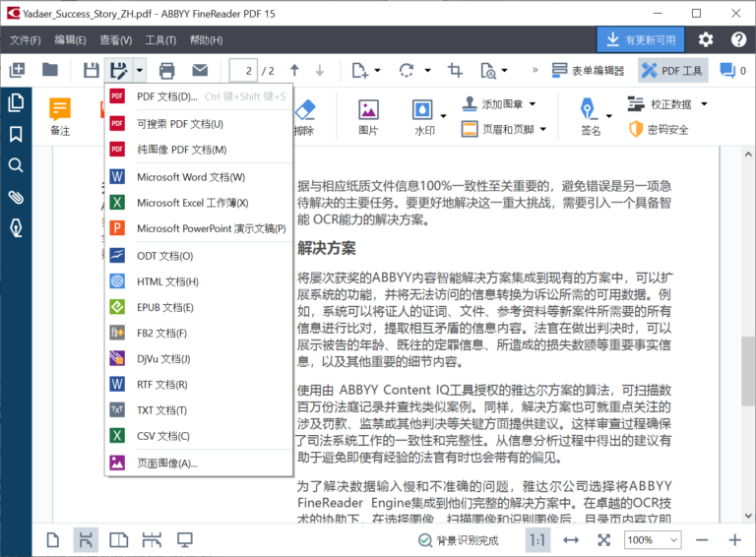The image size is (756, 557).
Task: Open the 表单编辑器 form editor
Action: tap(588, 71)
